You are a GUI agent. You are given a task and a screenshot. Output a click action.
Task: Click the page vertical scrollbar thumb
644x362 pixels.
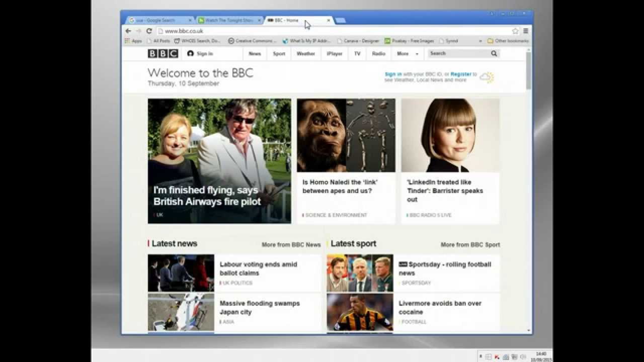point(529,70)
